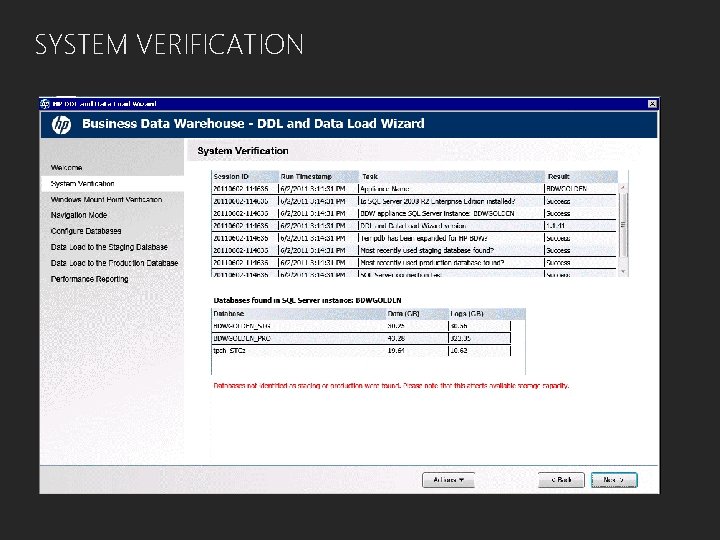Viewport: 720px width, 540px height.
Task: Go to Windows Mount Point Verification step
Action: coord(106,200)
